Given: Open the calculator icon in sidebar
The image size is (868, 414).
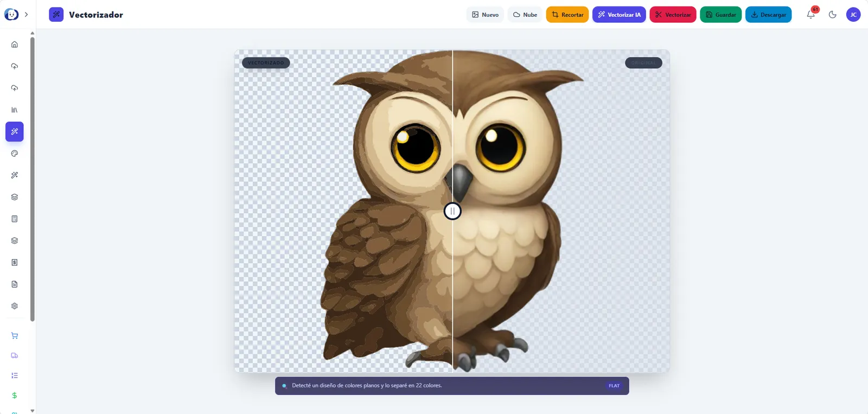Looking at the screenshot, I should tap(15, 219).
